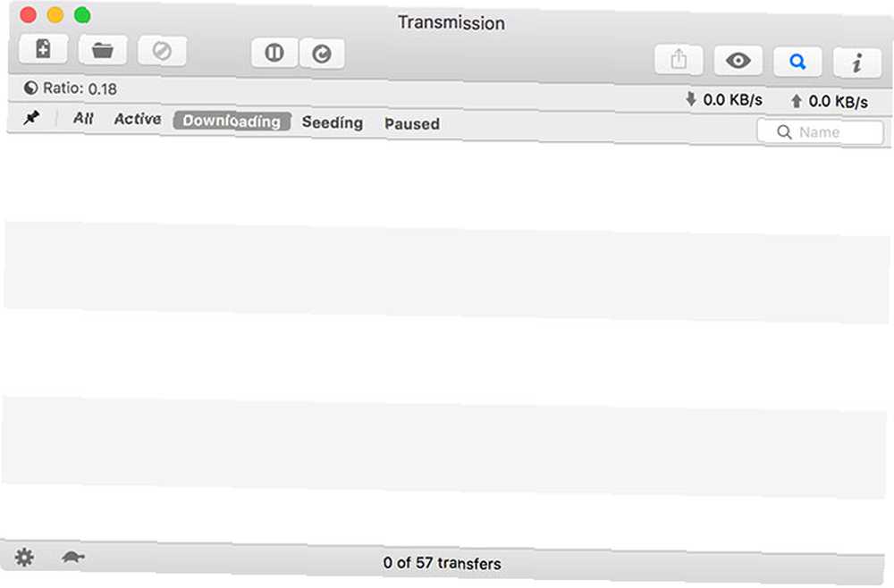Screen dimensions: 894x588
Task: Show Paused transfers filter
Action: click(x=411, y=123)
